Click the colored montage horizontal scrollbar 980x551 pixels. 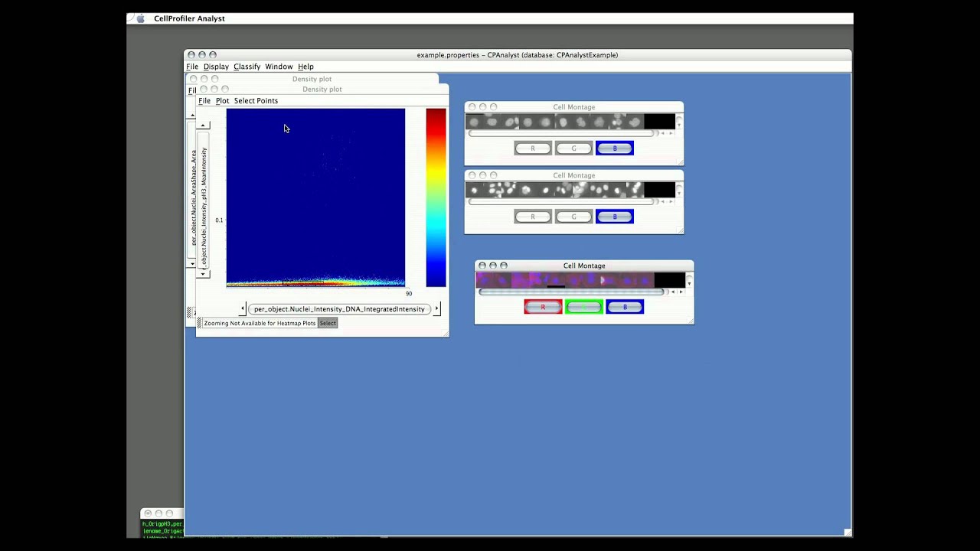pyautogui.click(x=571, y=292)
